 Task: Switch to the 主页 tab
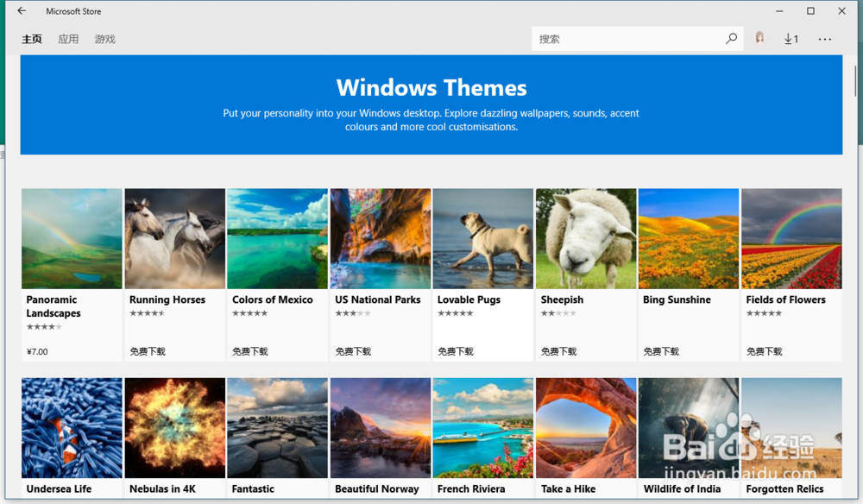point(32,39)
